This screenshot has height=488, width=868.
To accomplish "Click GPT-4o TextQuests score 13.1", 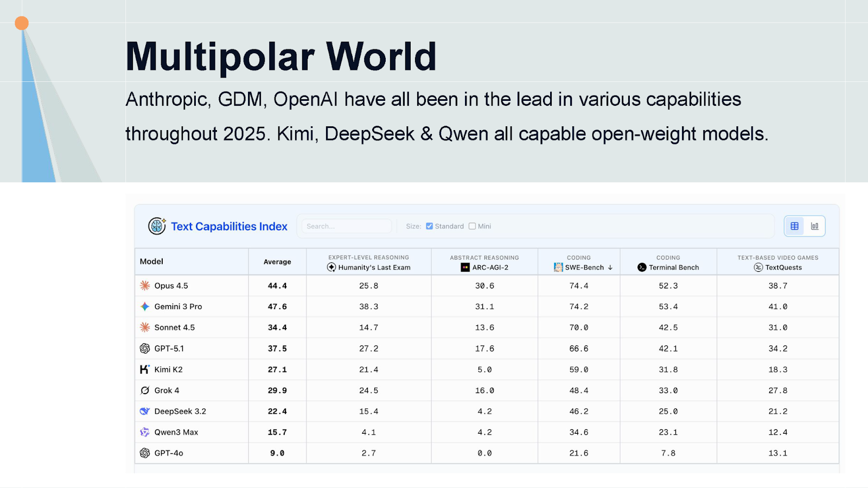I will [778, 453].
